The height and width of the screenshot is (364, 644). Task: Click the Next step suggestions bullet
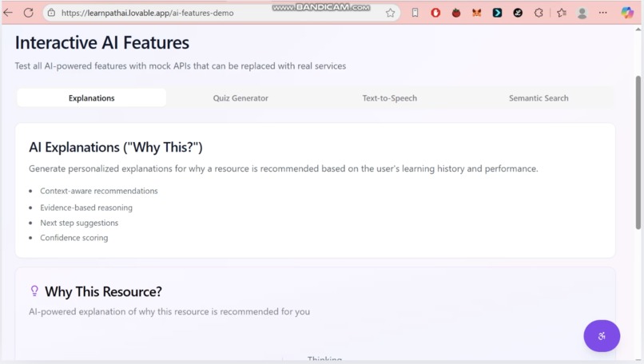coord(79,223)
